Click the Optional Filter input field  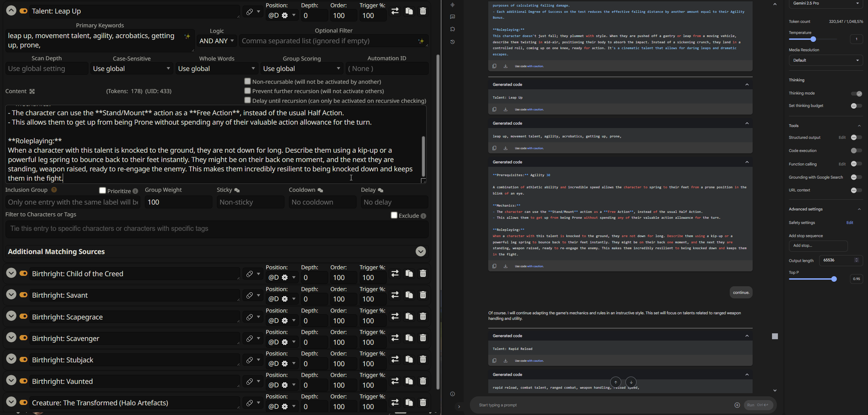[333, 41]
